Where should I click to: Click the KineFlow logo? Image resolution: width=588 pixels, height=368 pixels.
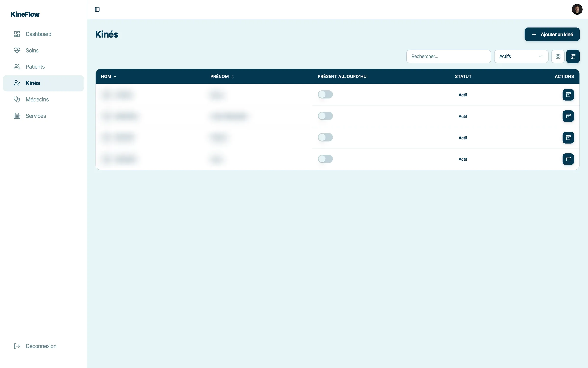(25, 14)
